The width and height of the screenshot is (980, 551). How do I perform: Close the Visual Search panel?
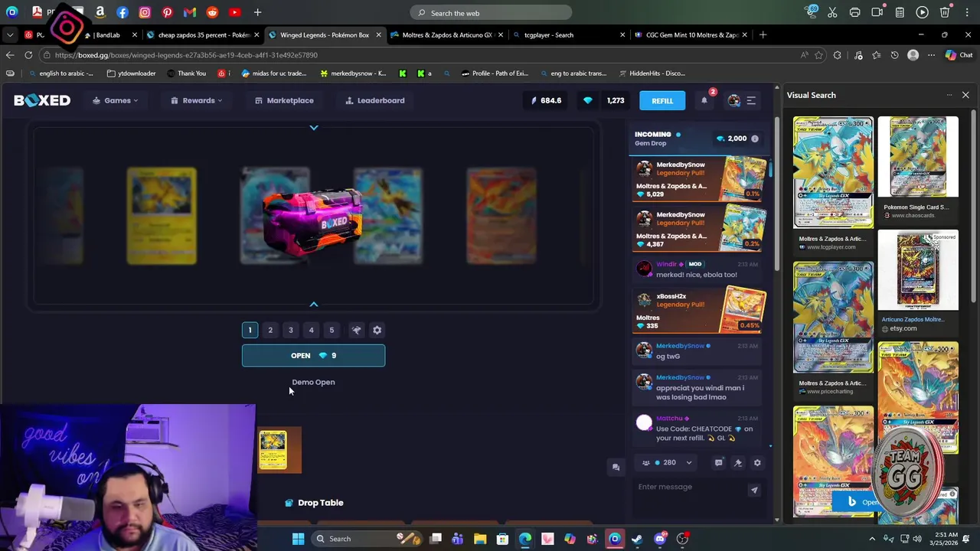pos(965,95)
